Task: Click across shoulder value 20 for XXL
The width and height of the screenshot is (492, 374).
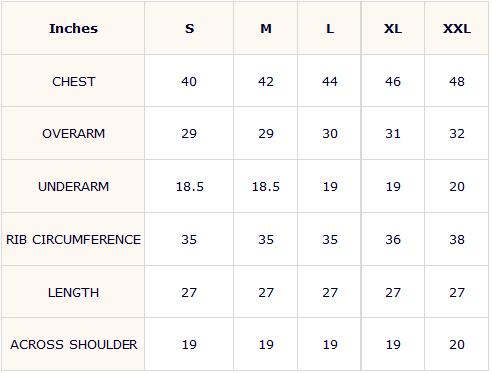Action: [x=457, y=344]
